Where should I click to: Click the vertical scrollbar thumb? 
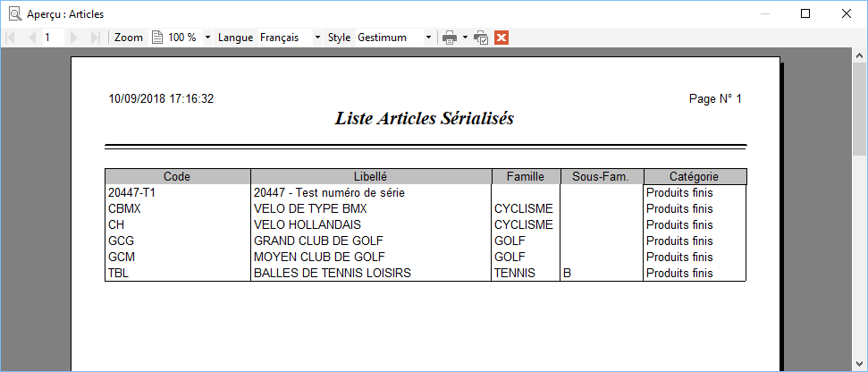pyautogui.click(x=860, y=110)
